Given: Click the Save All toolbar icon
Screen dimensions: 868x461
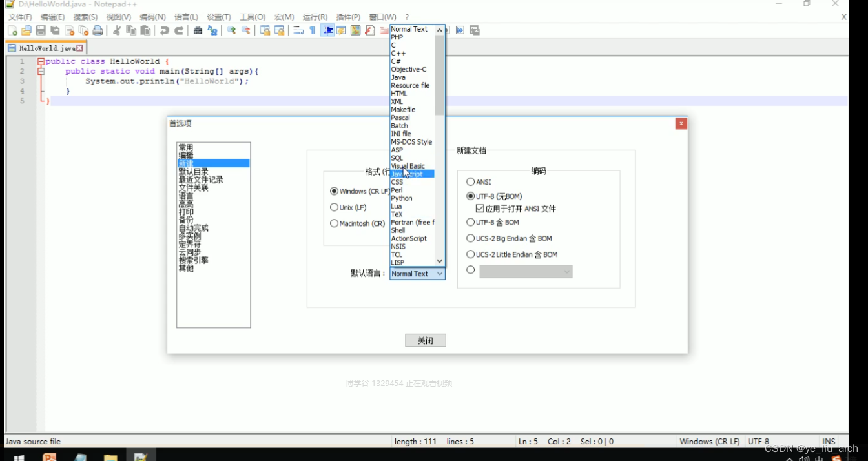Looking at the screenshot, I should (x=55, y=30).
